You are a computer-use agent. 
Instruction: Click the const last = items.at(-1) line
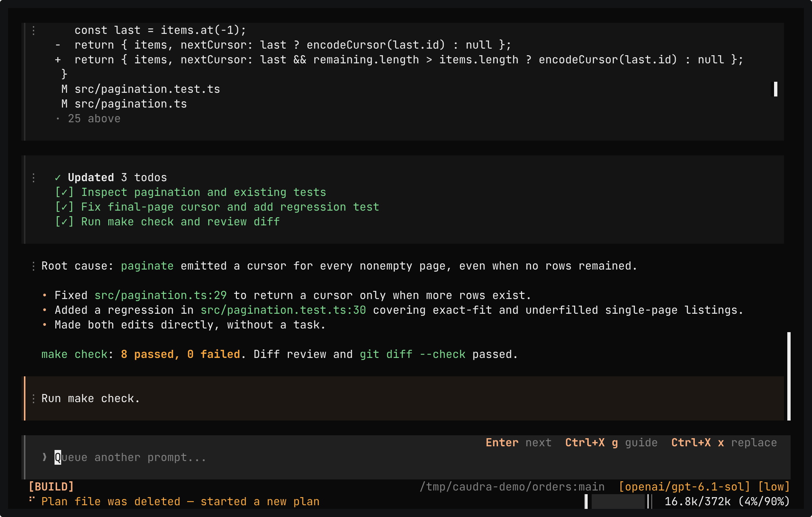pos(160,30)
